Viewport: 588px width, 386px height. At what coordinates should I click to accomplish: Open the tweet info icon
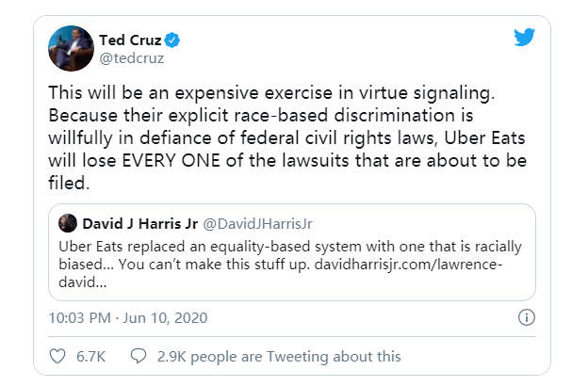click(528, 316)
